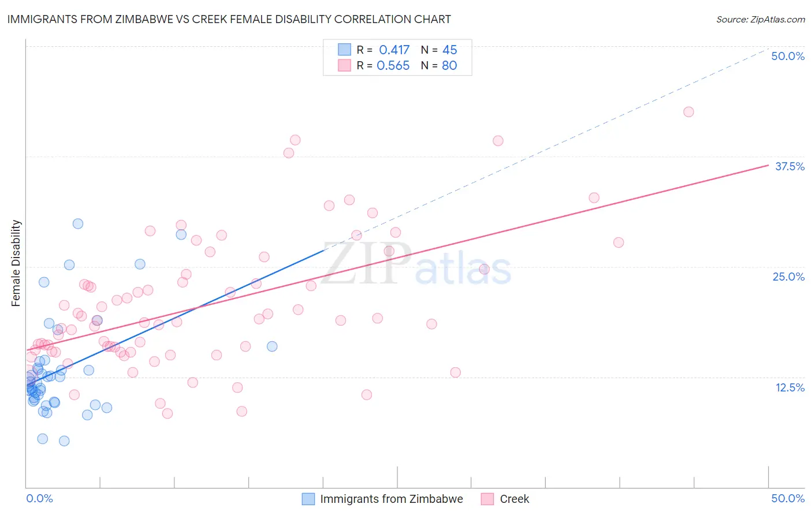This screenshot has width=812, height=515.
Task: Click the 37.5% y-axis label
Action: tap(789, 166)
